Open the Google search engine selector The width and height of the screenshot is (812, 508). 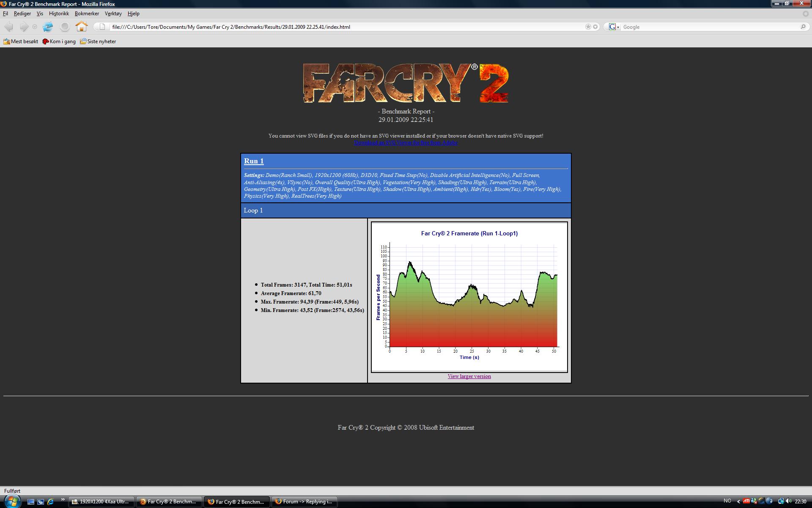614,27
